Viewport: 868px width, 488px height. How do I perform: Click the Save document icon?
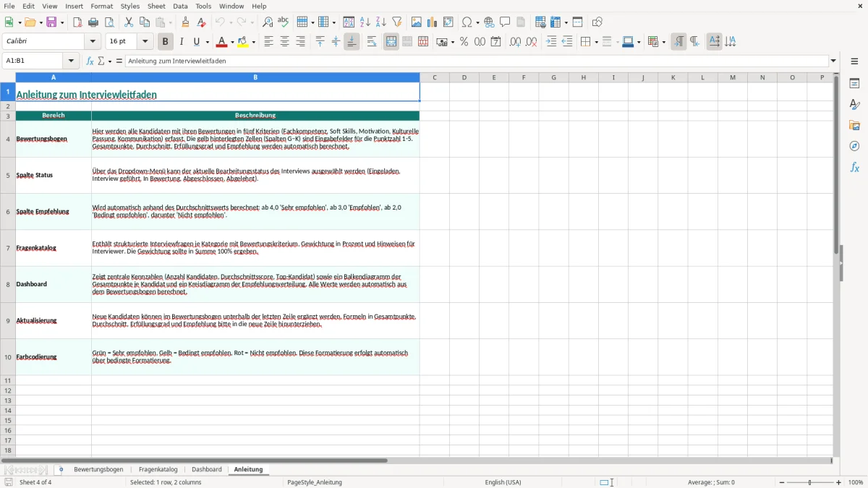pos(51,22)
